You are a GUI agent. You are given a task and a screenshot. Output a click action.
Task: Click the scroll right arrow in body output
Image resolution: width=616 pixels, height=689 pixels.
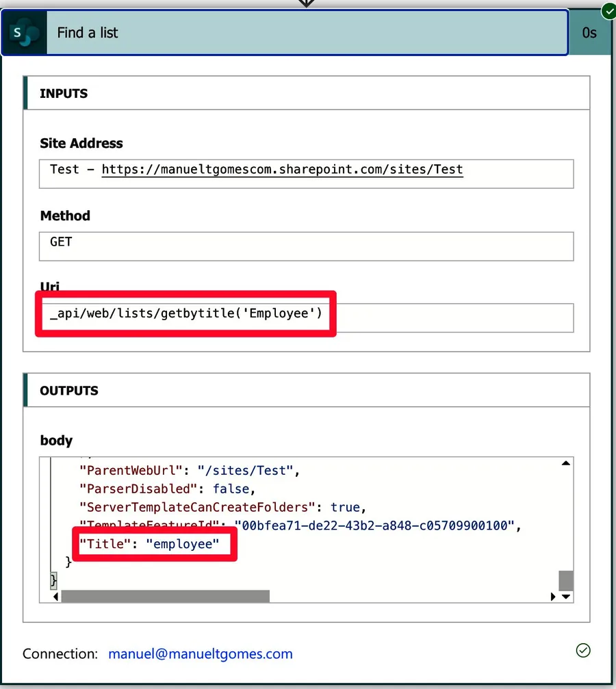coord(553,597)
